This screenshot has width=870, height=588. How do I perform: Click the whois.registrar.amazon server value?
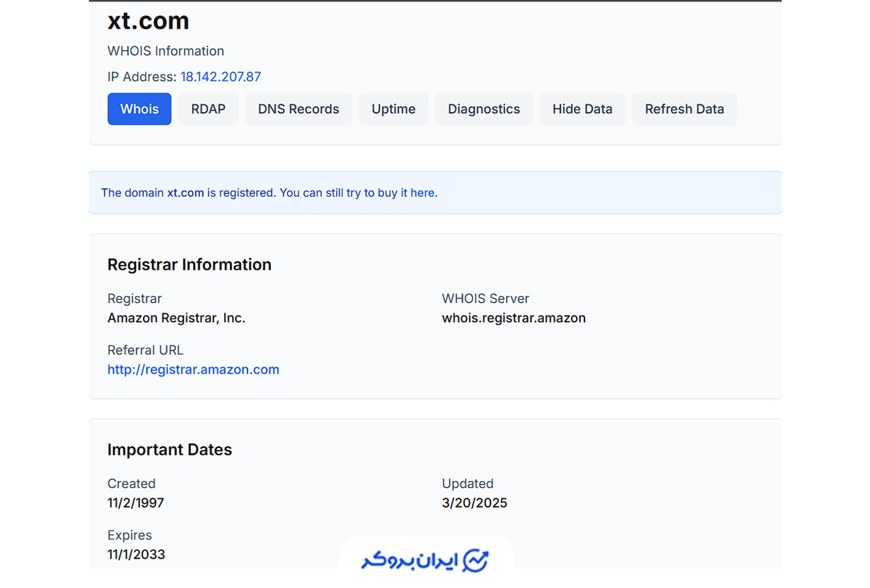pos(513,318)
